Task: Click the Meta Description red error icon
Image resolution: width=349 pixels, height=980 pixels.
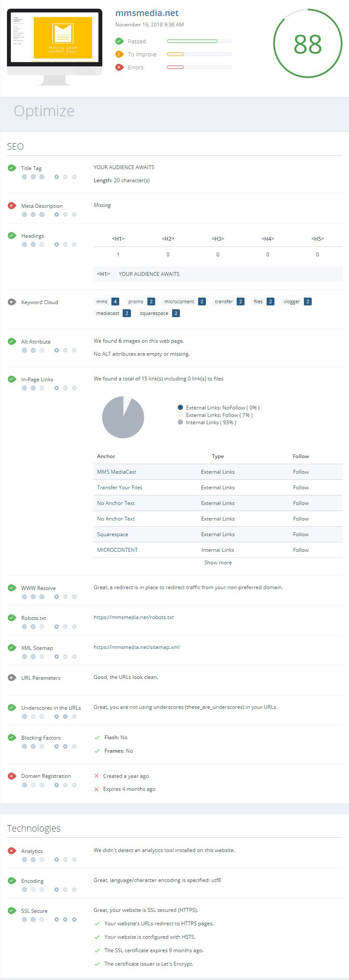Action: coord(12,206)
